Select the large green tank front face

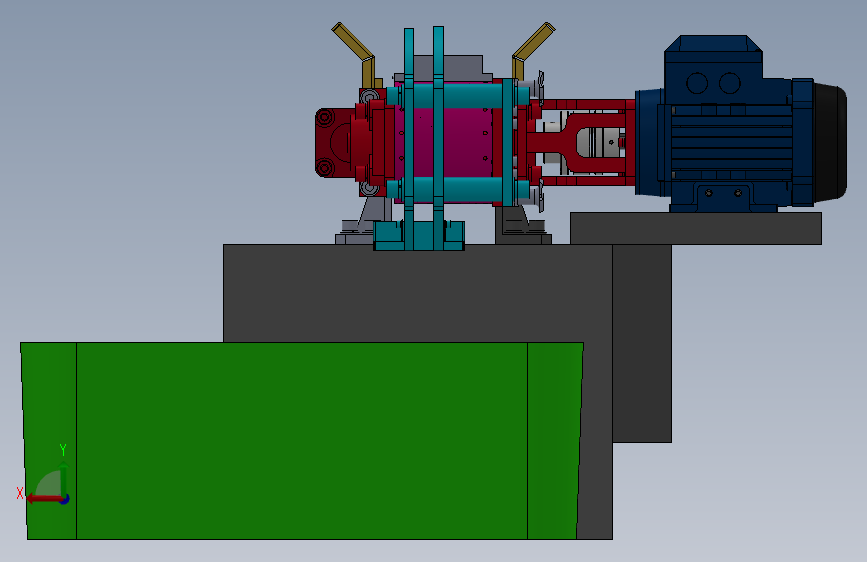[x=302, y=441]
